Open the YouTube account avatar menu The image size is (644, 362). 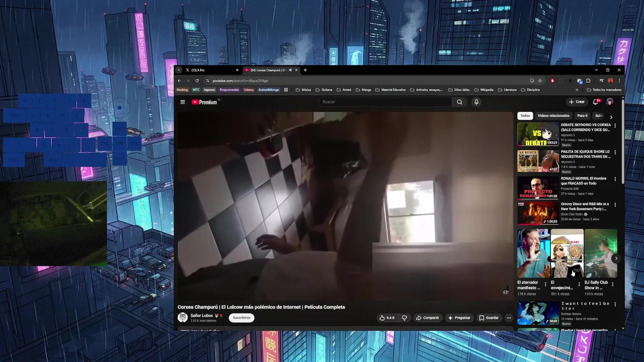coord(610,102)
